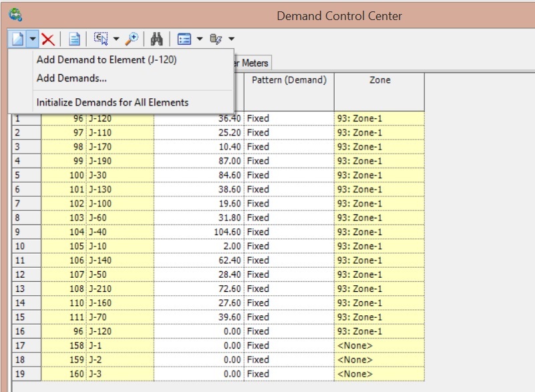535x392 pixels.
Task: Start a global edit of demands
Action: click(x=214, y=39)
